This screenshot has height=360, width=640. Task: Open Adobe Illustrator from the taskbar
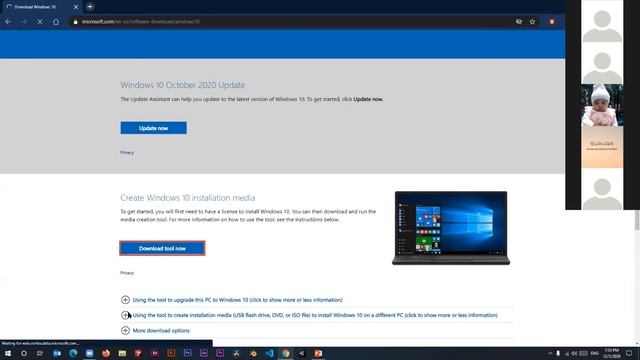click(x=171, y=353)
